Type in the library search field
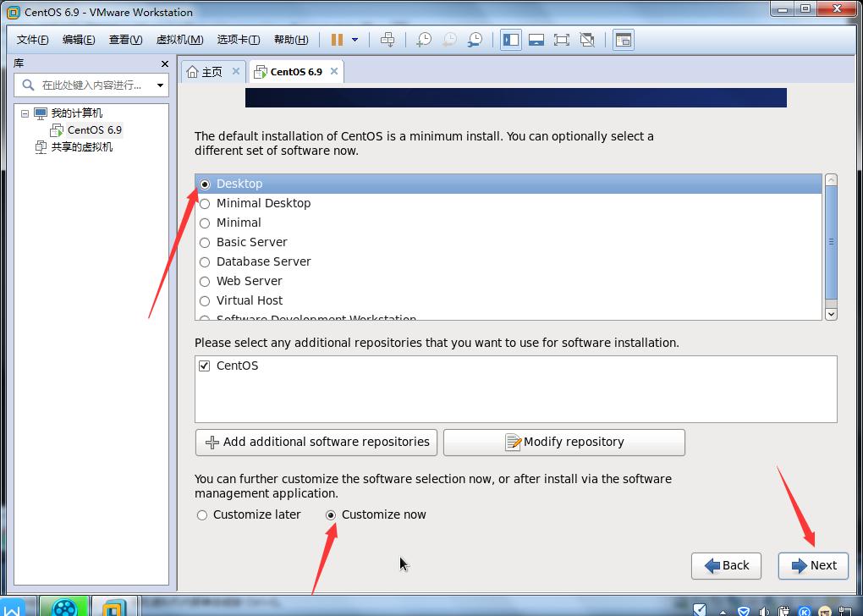This screenshot has height=616, width=863. (91, 85)
